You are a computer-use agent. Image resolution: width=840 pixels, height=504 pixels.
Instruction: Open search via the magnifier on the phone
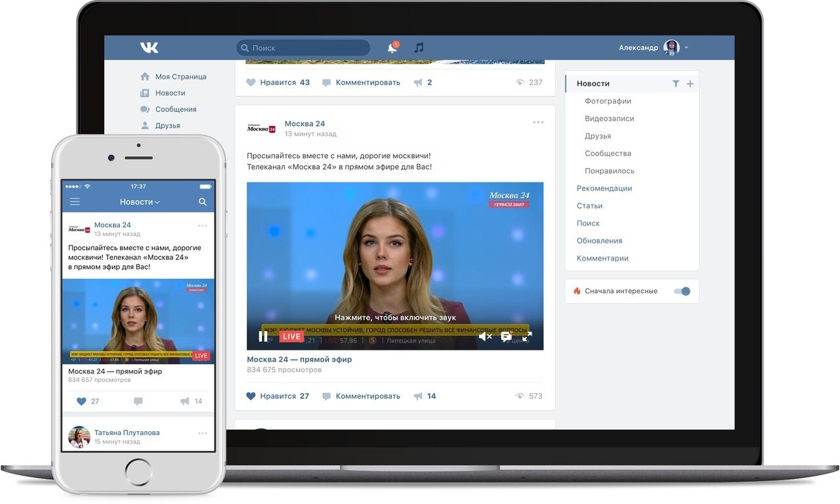tap(202, 201)
